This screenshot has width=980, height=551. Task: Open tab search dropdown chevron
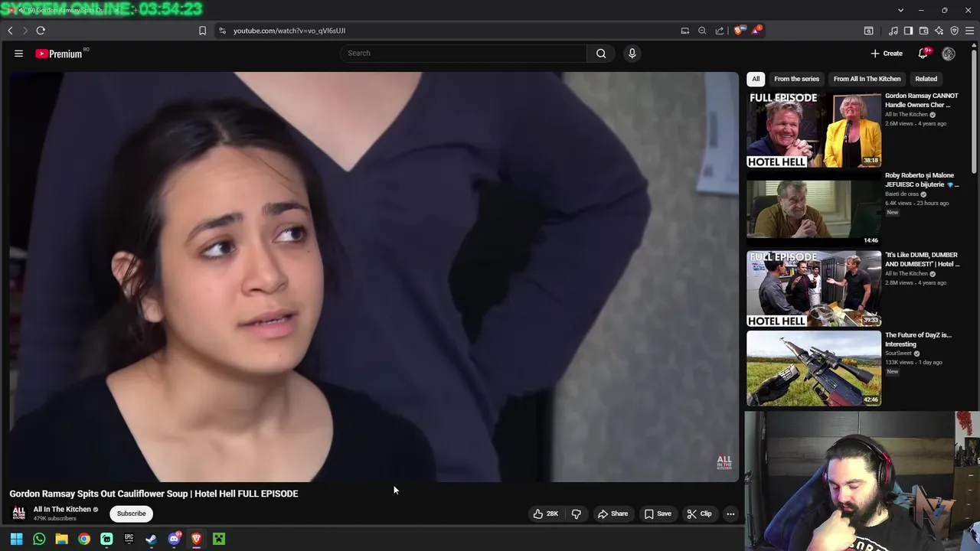click(900, 10)
